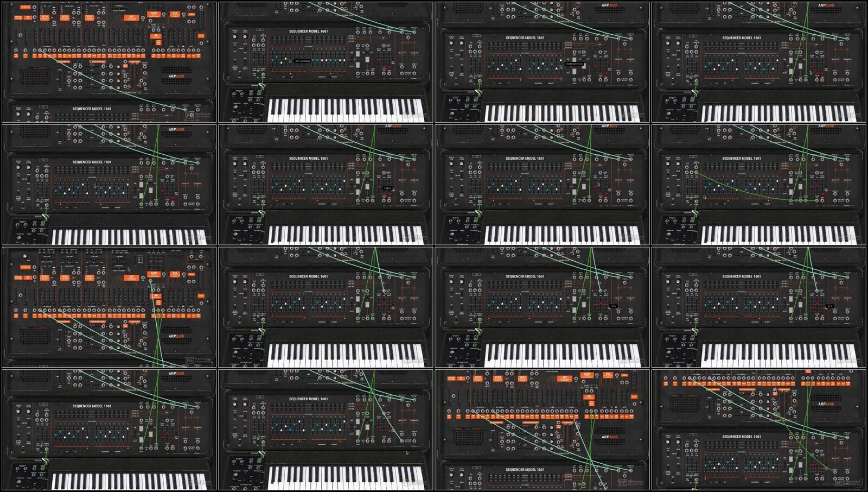Click the Sequencer Model 1601 title, third-row second frame
This screenshot has height=492, width=868.
[308, 276]
